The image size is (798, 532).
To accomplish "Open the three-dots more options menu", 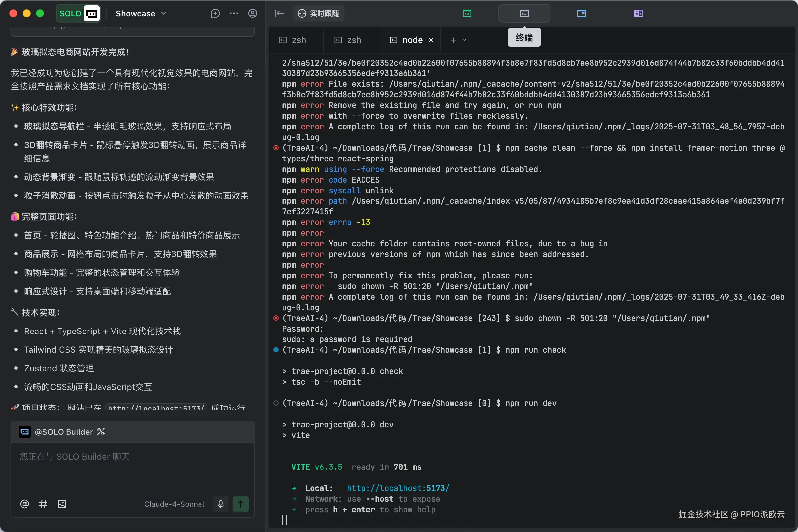I will click(x=234, y=14).
